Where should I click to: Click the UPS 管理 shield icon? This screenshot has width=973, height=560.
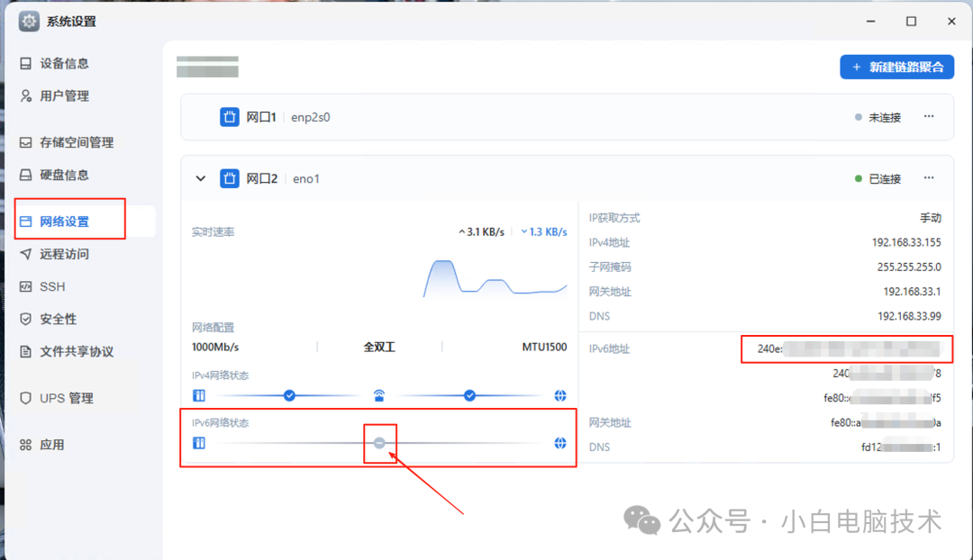click(x=25, y=398)
